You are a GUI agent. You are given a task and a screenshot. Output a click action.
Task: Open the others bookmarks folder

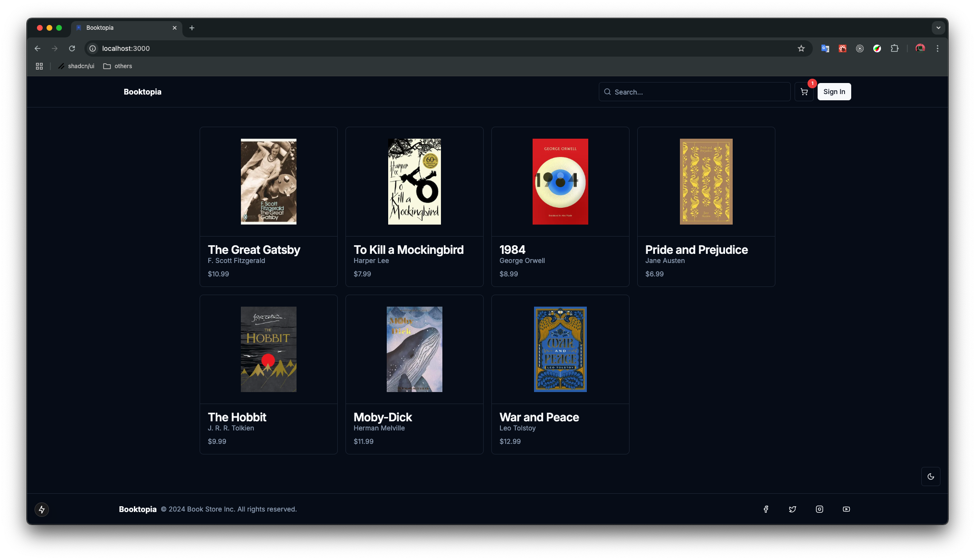pyautogui.click(x=118, y=66)
